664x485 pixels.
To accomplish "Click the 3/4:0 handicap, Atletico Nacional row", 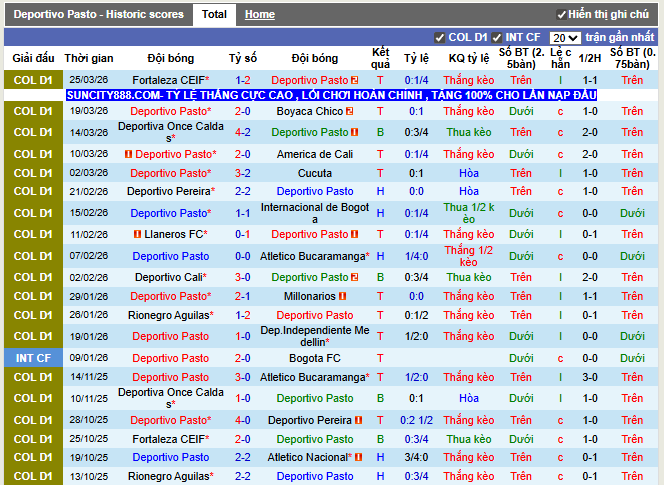I will point(416,457).
